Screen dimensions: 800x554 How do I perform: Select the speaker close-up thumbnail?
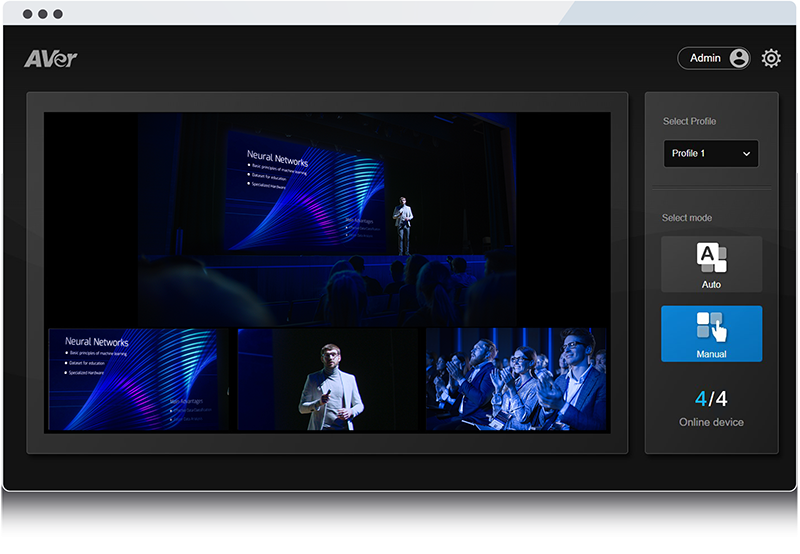pyautogui.click(x=329, y=380)
